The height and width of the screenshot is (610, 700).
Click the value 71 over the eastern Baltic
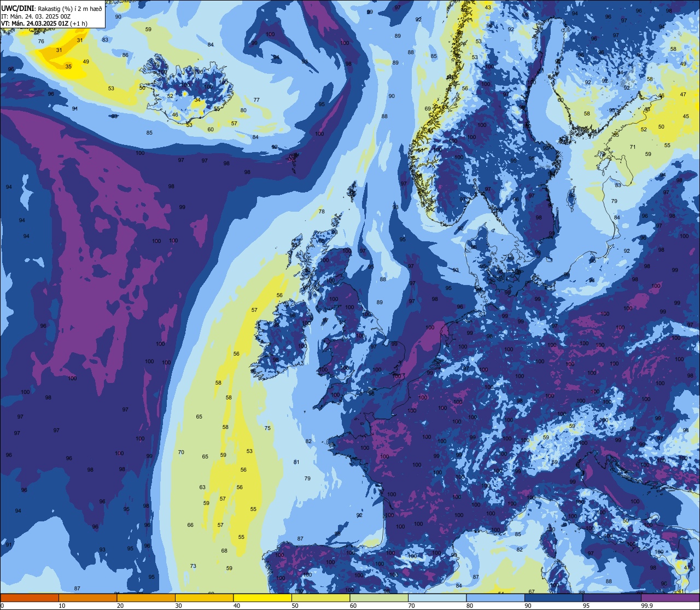click(633, 147)
